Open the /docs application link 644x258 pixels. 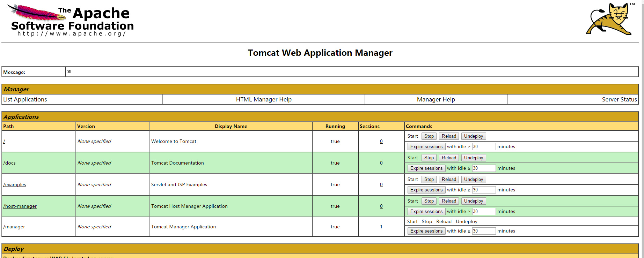[x=9, y=163]
